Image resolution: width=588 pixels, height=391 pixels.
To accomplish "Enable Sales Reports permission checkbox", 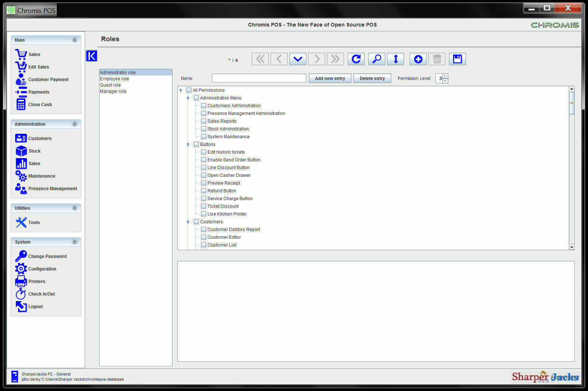I will 204,121.
